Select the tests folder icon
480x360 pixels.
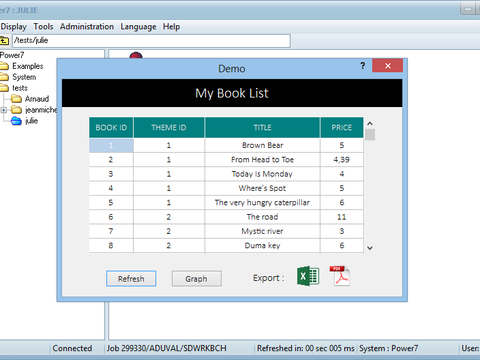[4, 88]
